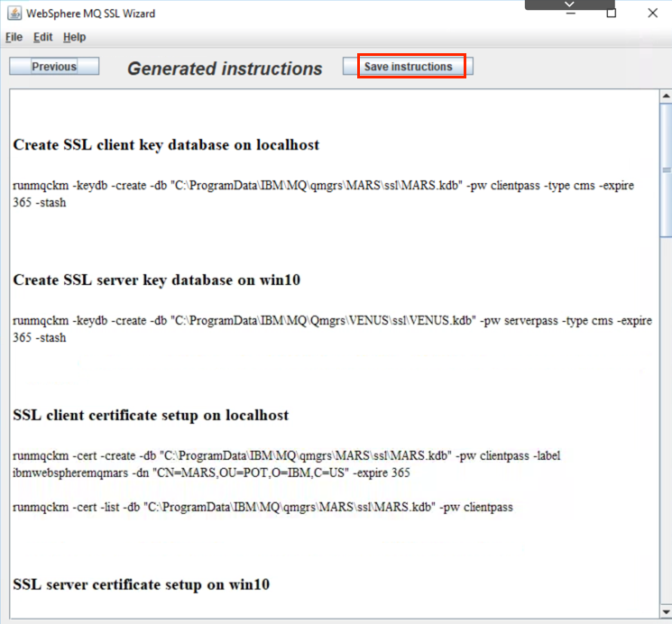
Task: Click the Generated instructions title
Action: [225, 69]
